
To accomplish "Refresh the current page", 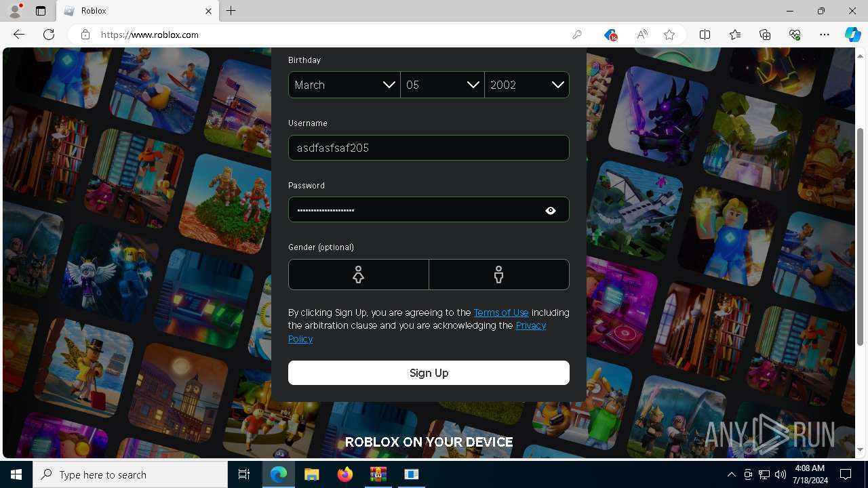I will point(49,35).
